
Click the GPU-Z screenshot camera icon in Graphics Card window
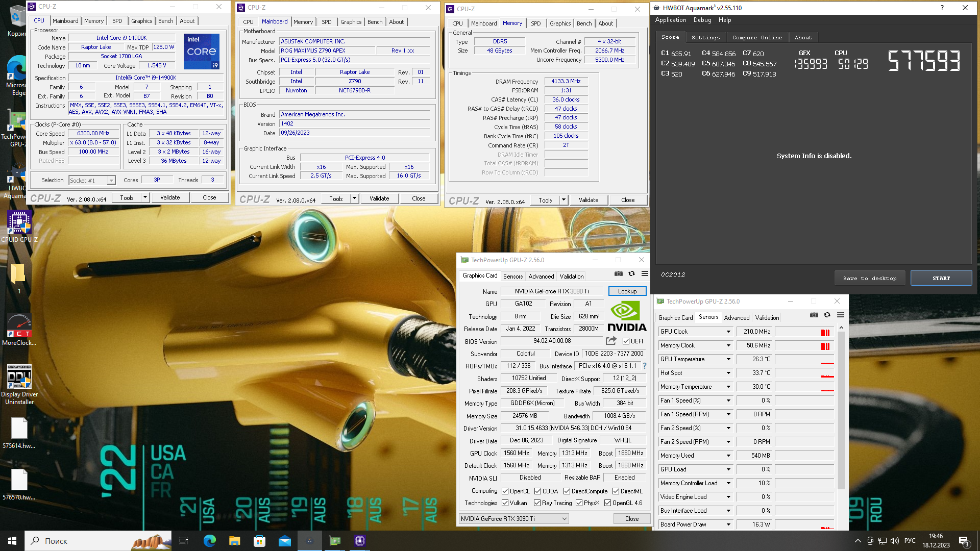[619, 274]
